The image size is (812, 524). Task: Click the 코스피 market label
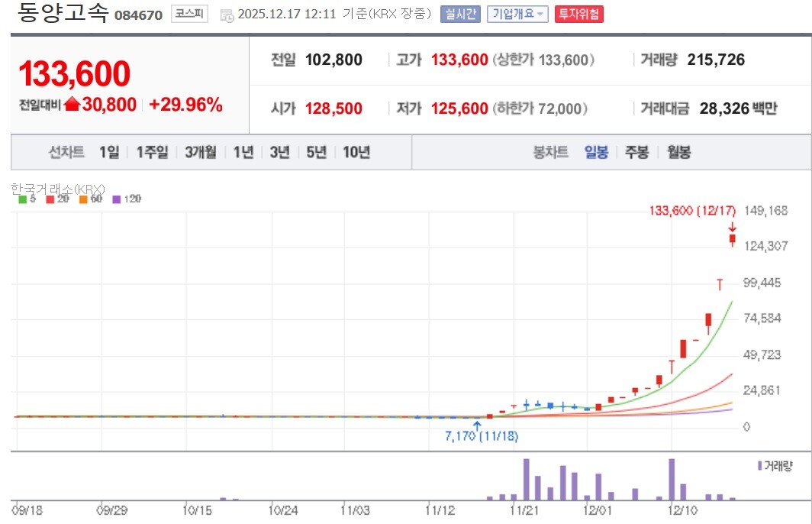click(x=189, y=14)
